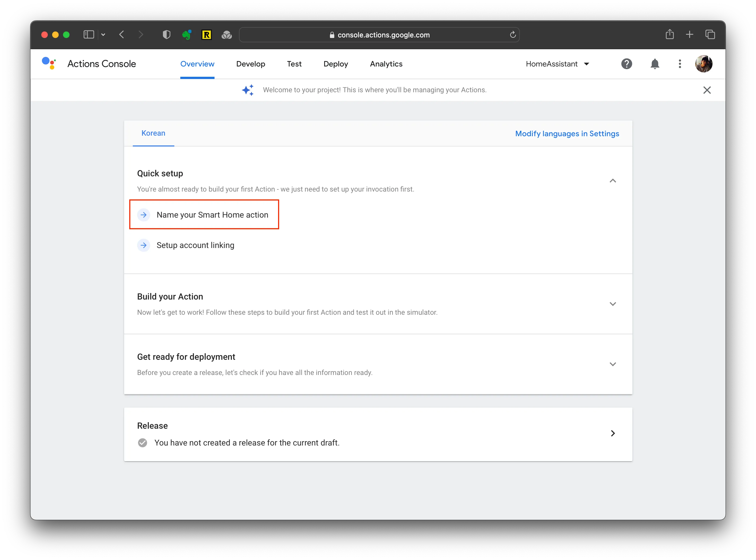Click the Evernote elephant extension icon
Screen dimensions: 756x560
187,34
